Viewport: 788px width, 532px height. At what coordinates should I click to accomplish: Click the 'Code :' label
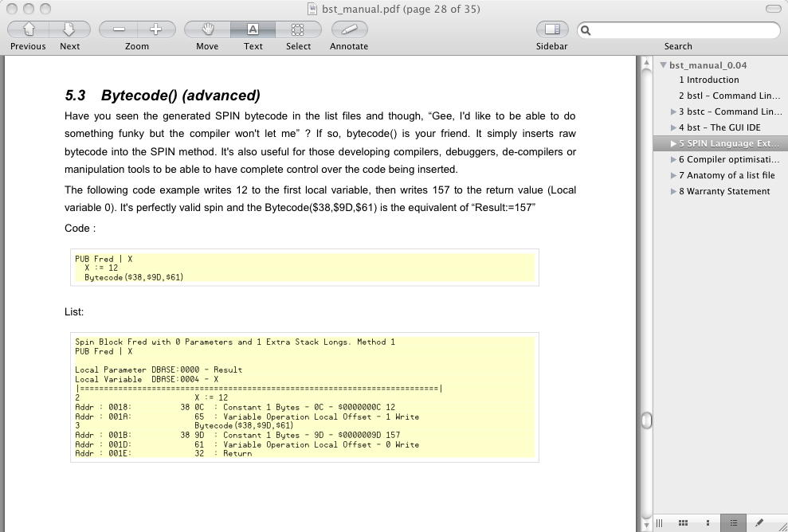point(80,228)
